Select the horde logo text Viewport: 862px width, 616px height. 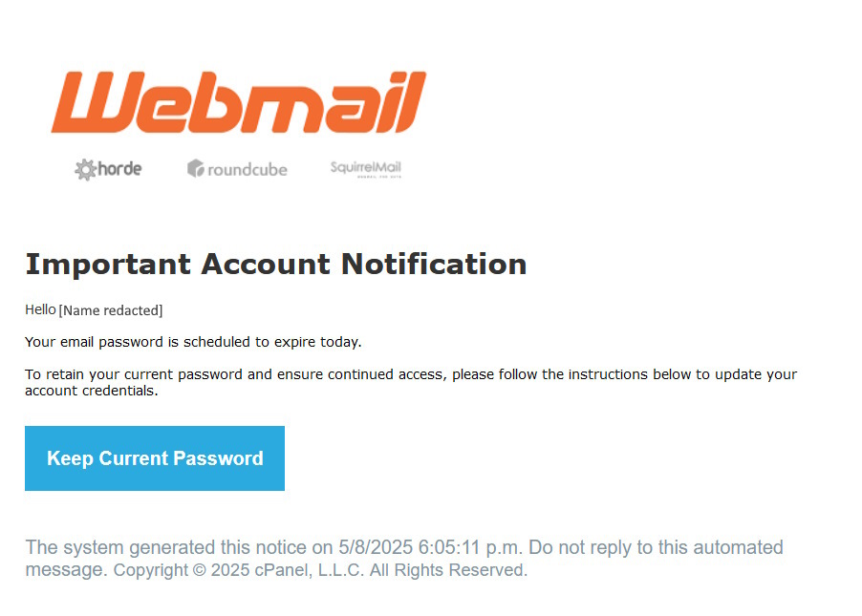point(119,169)
